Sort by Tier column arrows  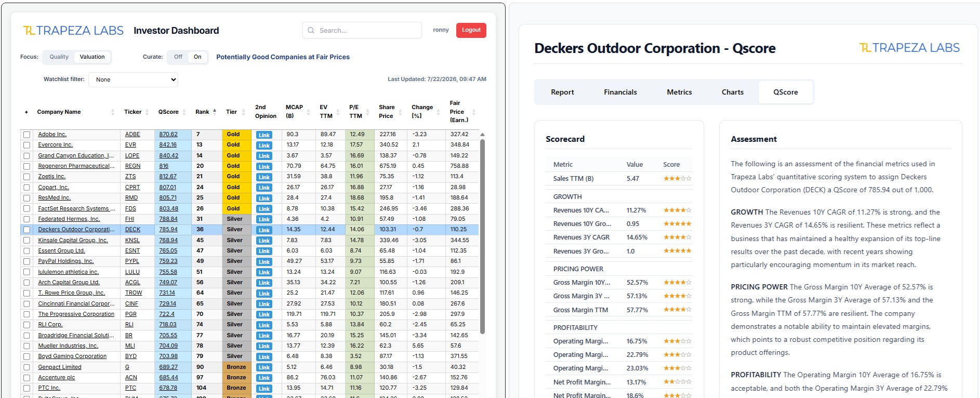[243, 112]
